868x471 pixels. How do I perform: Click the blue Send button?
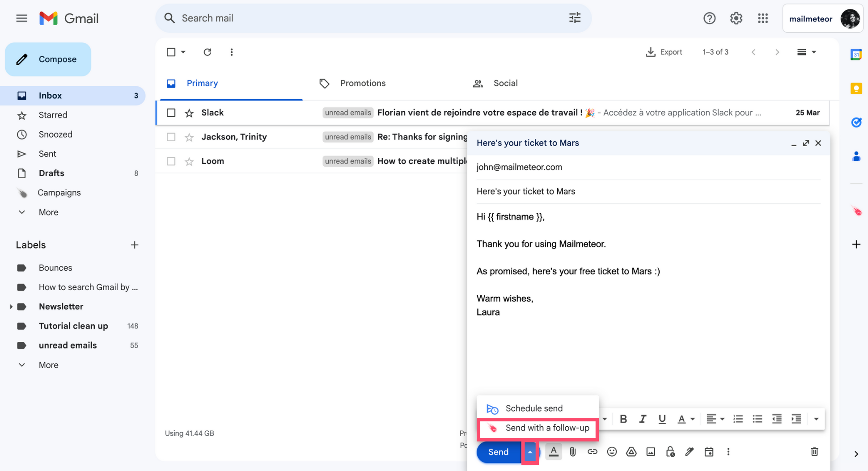tap(499, 452)
